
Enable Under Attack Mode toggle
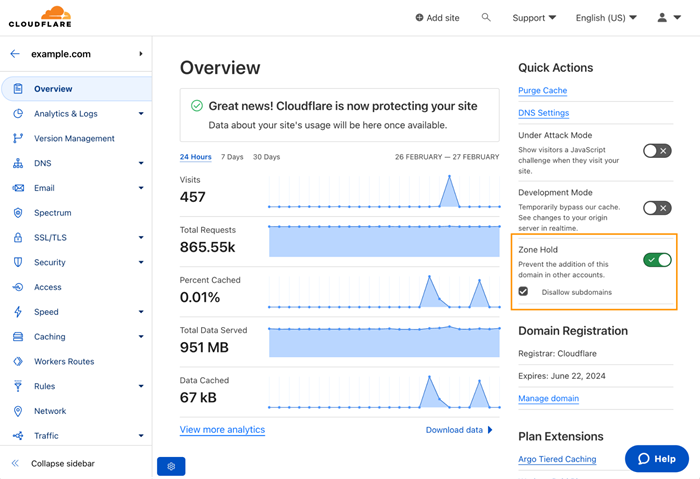[656, 151]
